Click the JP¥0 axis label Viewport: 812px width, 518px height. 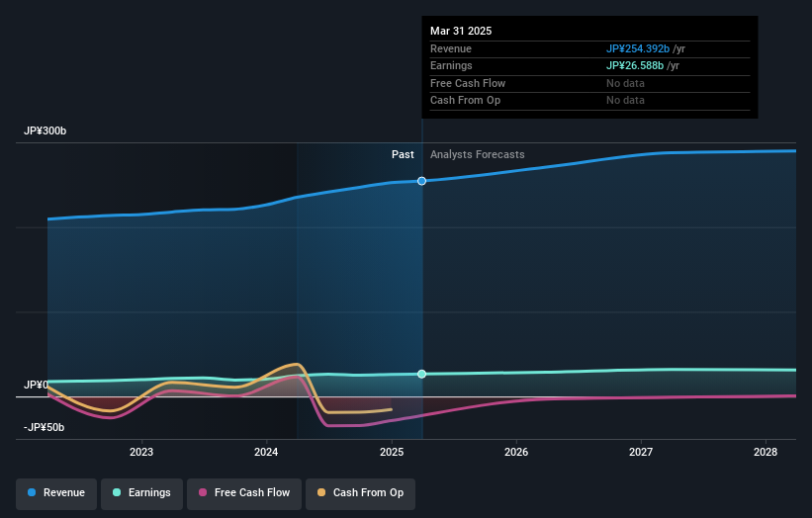36,385
